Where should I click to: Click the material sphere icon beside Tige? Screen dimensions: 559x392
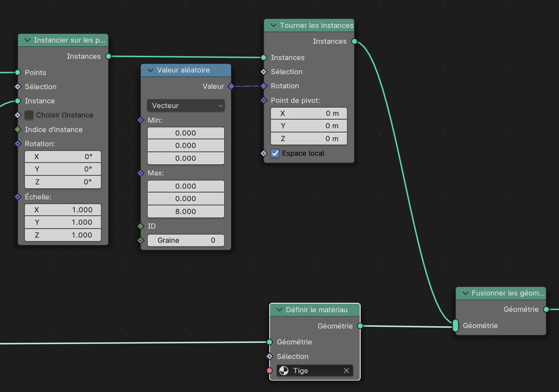(284, 371)
